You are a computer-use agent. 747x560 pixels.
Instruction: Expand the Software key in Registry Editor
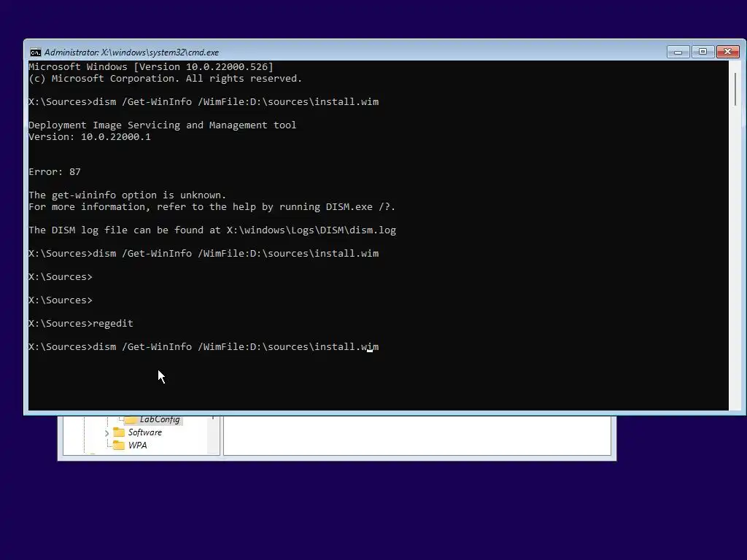pyautogui.click(x=107, y=433)
